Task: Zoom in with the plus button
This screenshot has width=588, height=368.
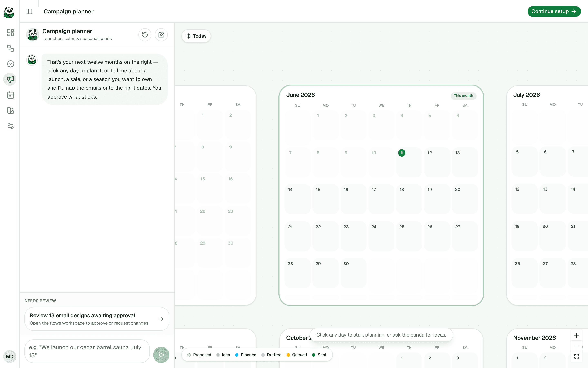Action: tap(576, 335)
